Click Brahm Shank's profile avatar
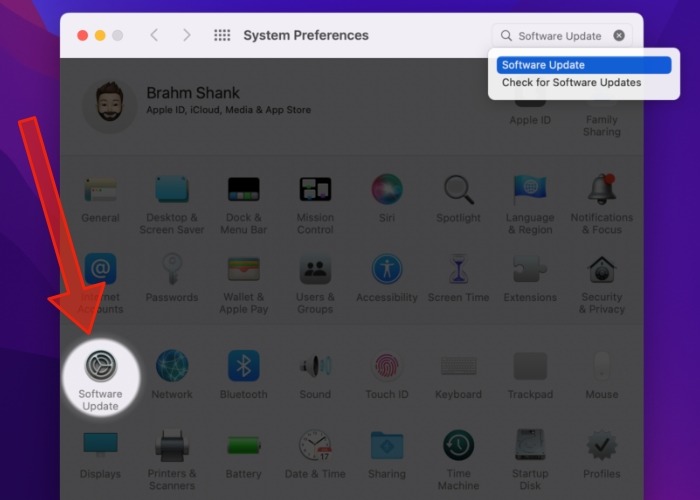This screenshot has height=500, width=700. 110,104
